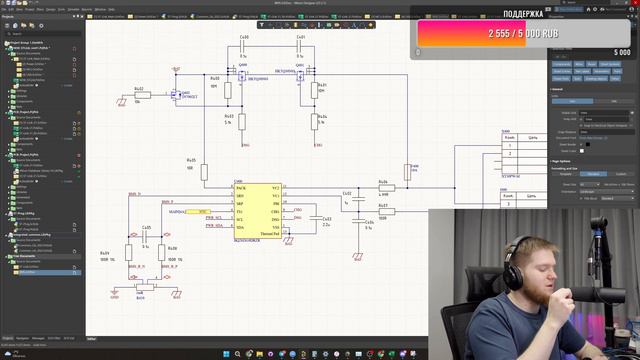Toggle the Parameters filter button
The image size is (640, 360).
(601, 71)
